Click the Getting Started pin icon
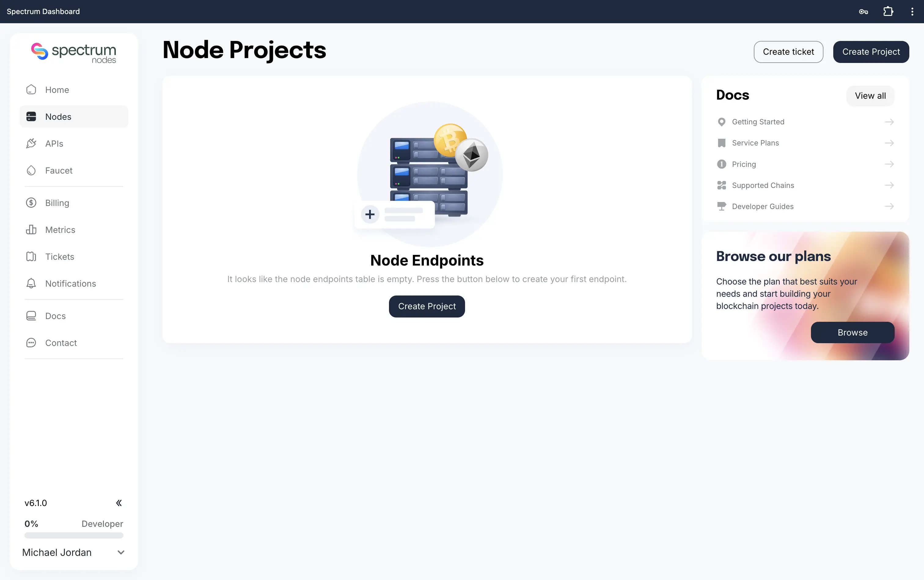924x580 pixels. pos(721,122)
